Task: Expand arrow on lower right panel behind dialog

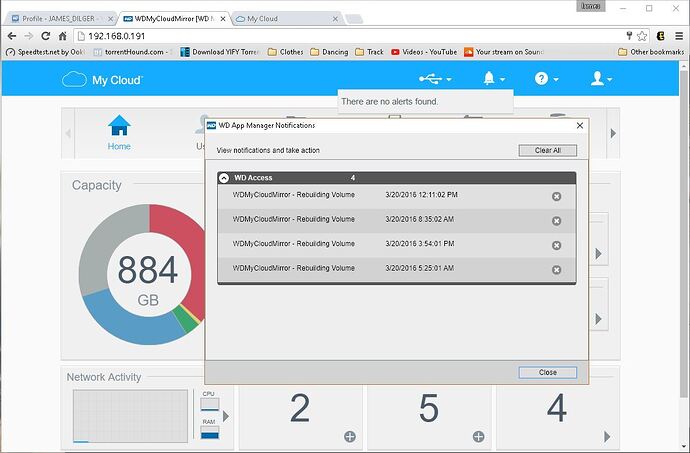Action: (x=598, y=319)
